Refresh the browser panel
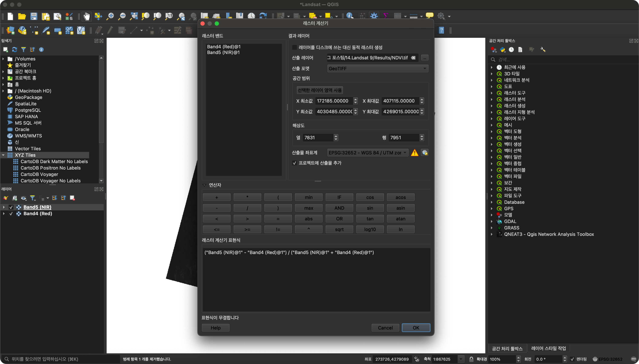Image resolution: width=639 pixels, height=364 pixels. 14,49
